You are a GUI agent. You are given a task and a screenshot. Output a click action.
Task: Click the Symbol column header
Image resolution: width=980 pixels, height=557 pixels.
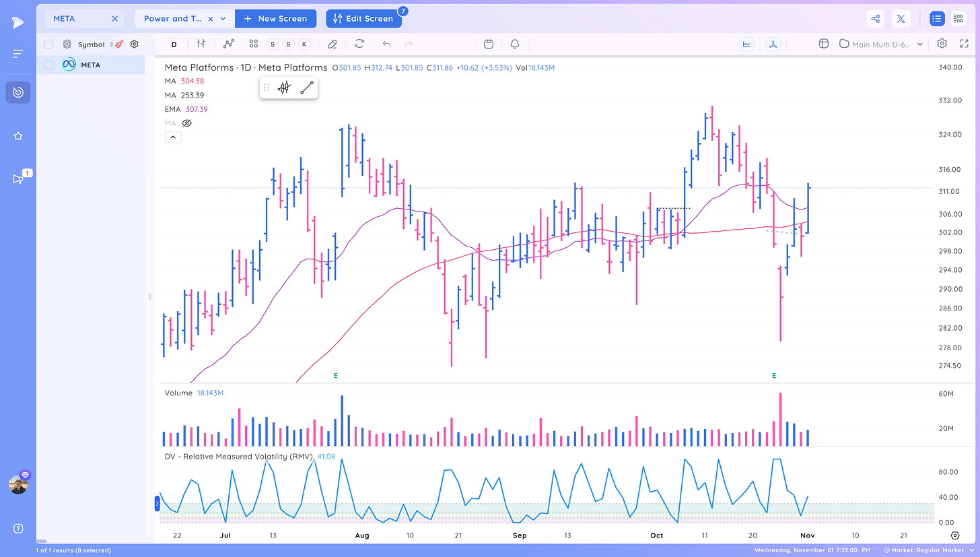click(92, 44)
